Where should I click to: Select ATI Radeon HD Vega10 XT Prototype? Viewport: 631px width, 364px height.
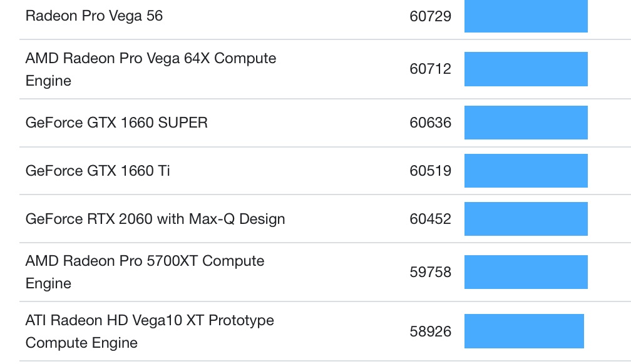pyautogui.click(x=150, y=331)
